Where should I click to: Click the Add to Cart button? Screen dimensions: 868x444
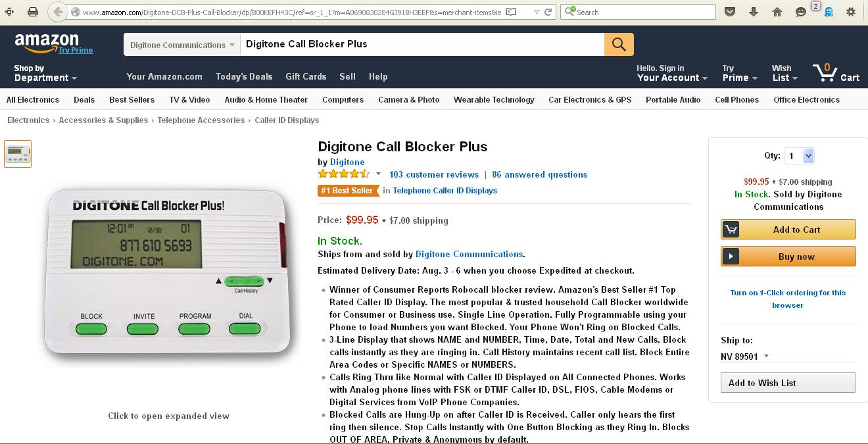[x=788, y=230]
